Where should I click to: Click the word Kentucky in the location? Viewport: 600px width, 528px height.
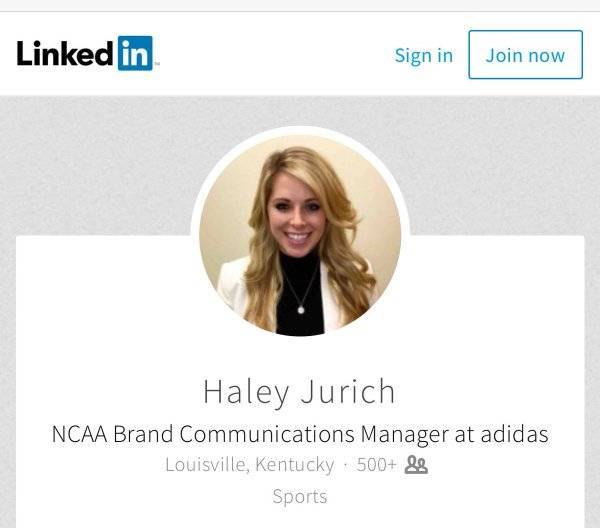click(x=295, y=465)
